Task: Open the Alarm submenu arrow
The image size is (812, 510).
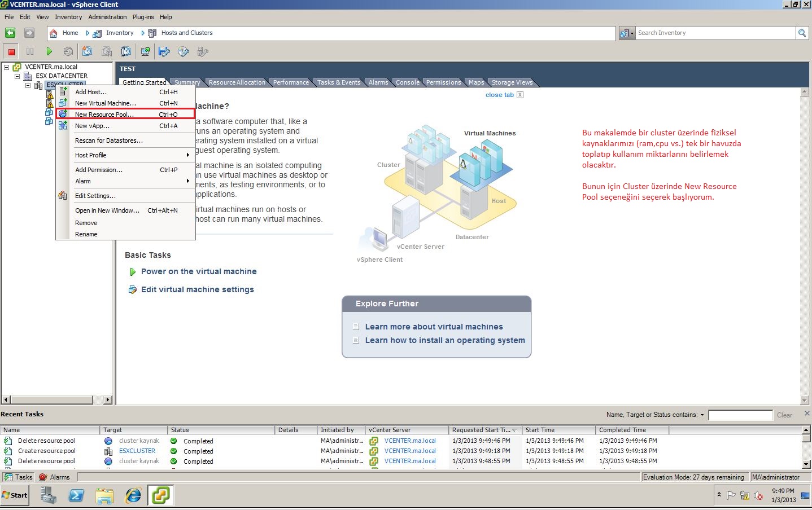Action: tap(189, 181)
